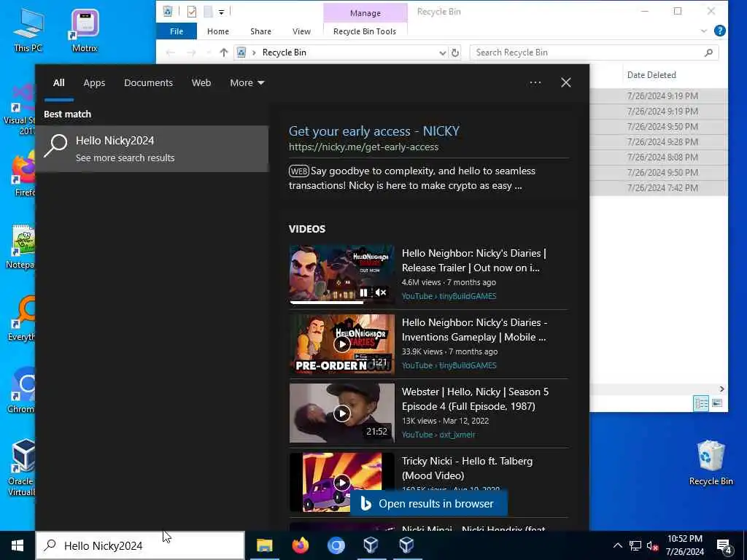This screenshot has height=560, width=747.
Task: Expand the Recycle Bin ribbon chevron
Action: (704, 31)
